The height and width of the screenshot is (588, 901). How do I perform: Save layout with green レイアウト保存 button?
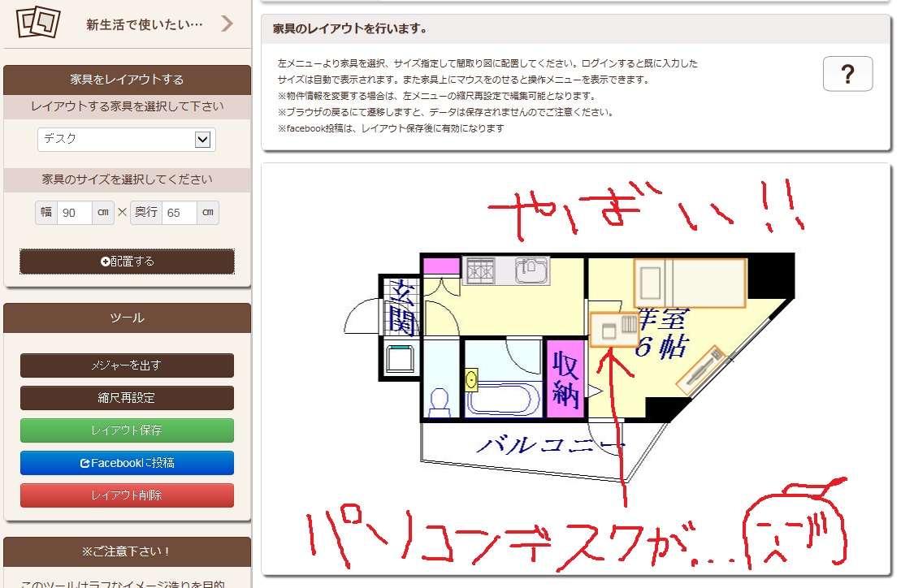[127, 430]
